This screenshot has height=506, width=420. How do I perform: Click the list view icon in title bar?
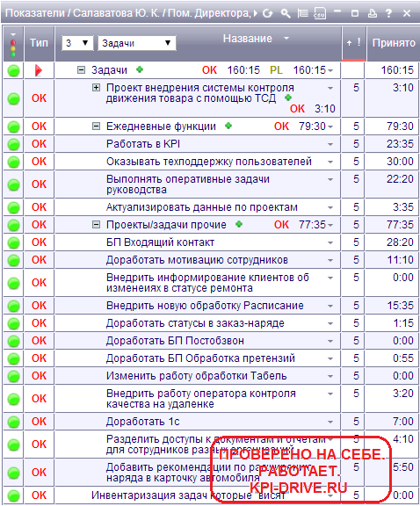[302, 13]
